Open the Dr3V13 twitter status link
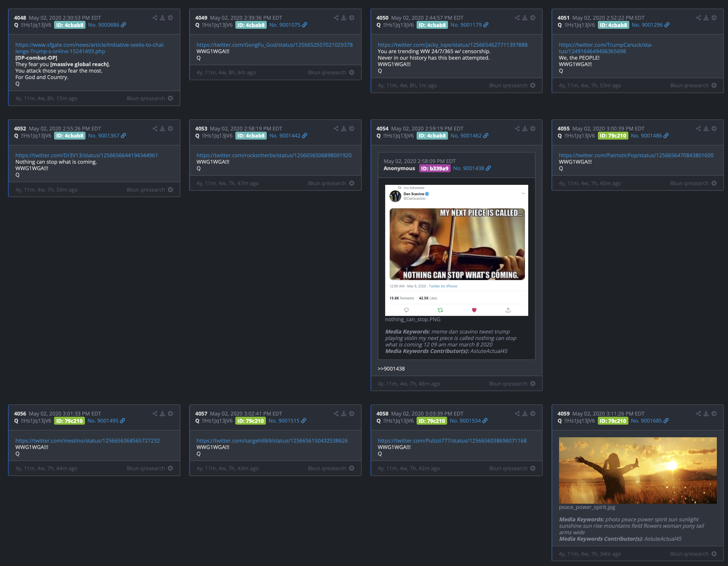 (x=87, y=155)
